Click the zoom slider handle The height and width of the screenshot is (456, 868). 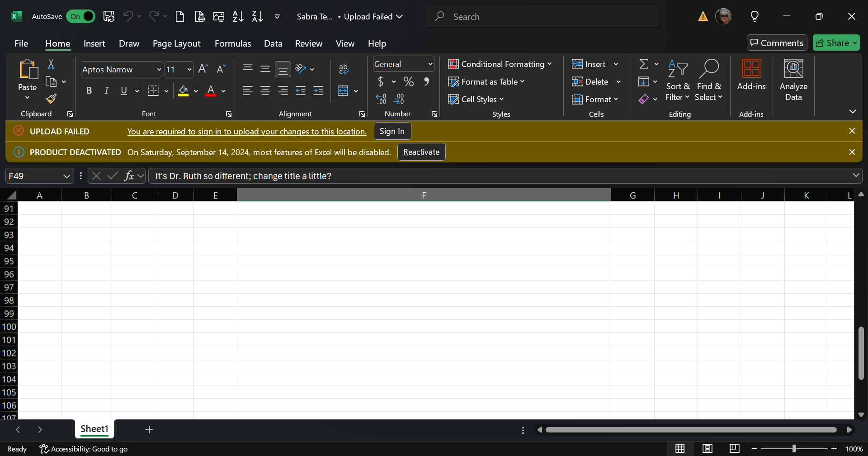(x=794, y=449)
